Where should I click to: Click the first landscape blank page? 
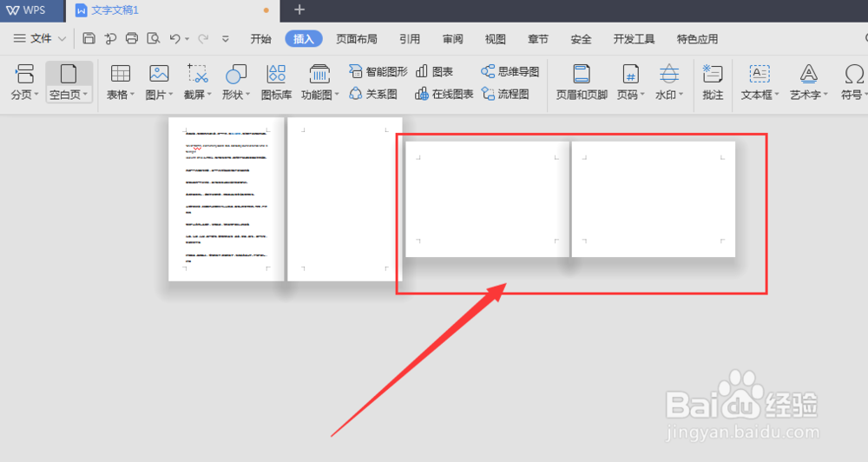pyautogui.click(x=487, y=200)
